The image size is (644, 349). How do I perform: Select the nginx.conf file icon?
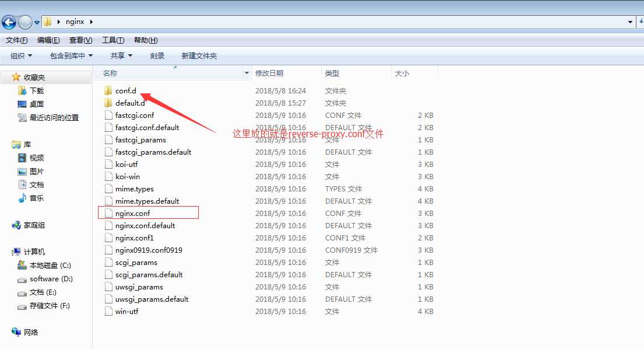pos(108,214)
